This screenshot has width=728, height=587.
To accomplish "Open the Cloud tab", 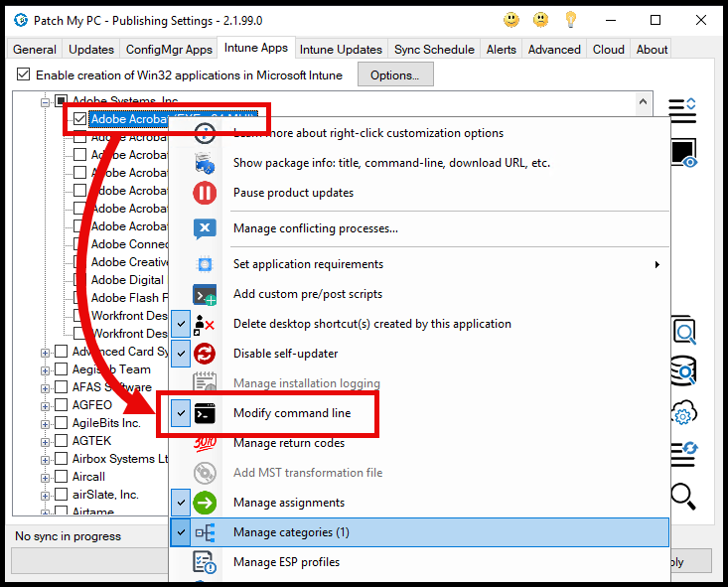I will 608,50.
